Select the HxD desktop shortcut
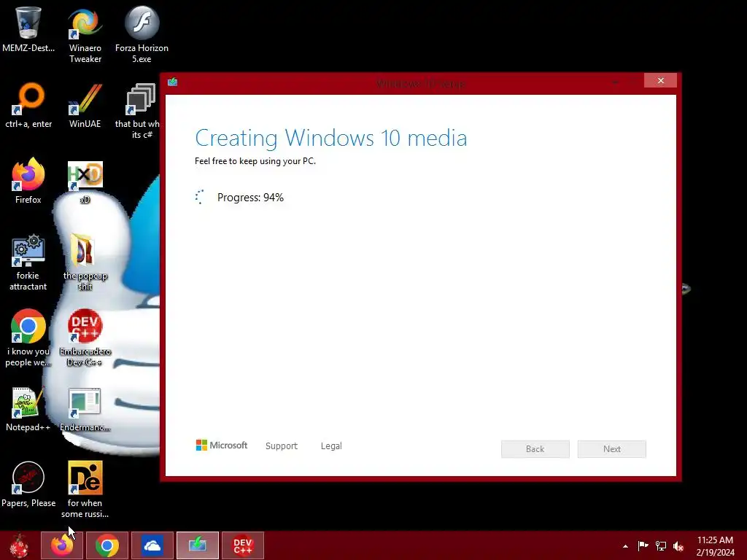 point(85,181)
